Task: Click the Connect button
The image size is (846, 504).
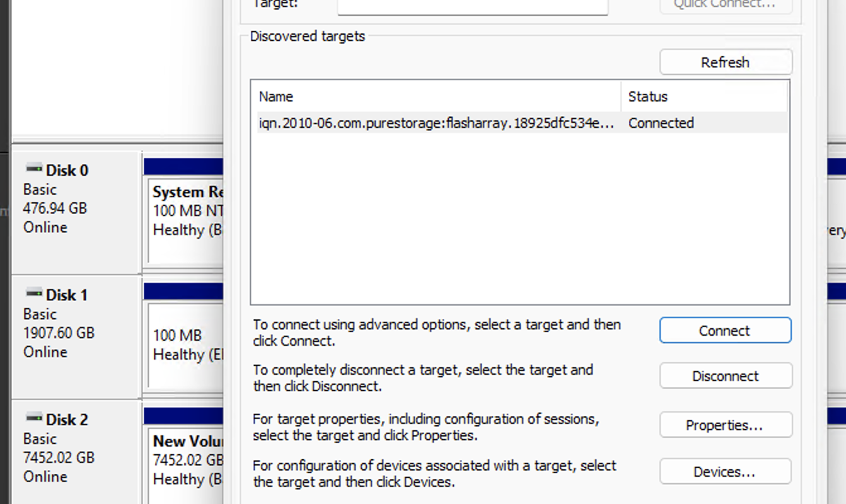Action: coord(725,331)
